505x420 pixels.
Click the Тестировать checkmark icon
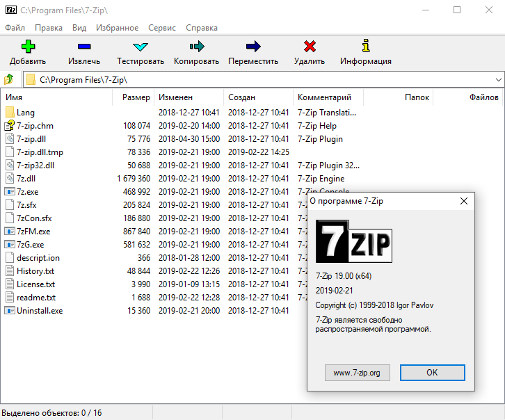[x=141, y=47]
